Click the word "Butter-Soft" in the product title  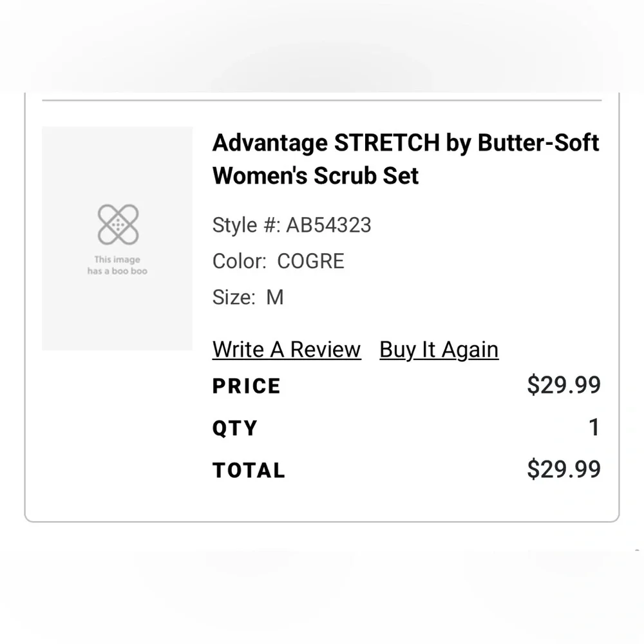(x=538, y=142)
